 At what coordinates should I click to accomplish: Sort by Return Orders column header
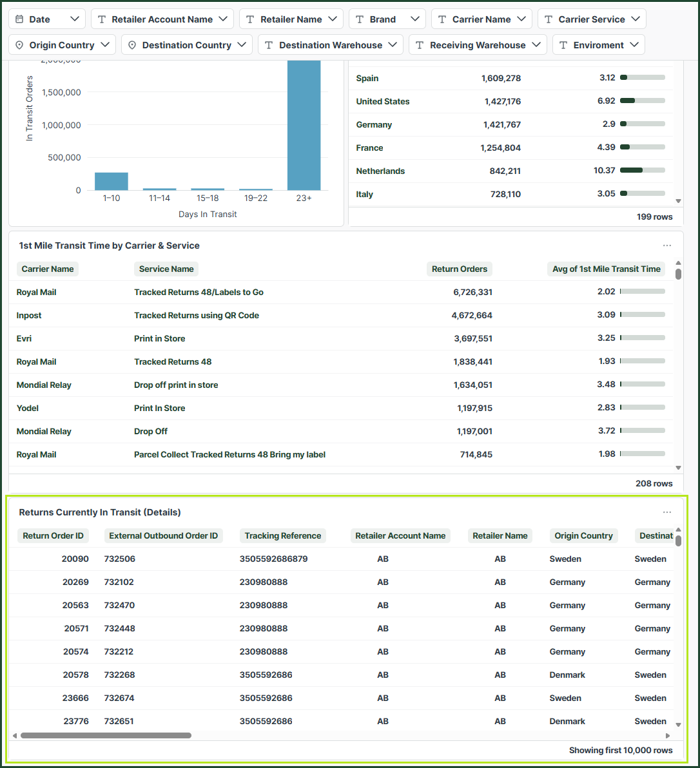click(460, 269)
